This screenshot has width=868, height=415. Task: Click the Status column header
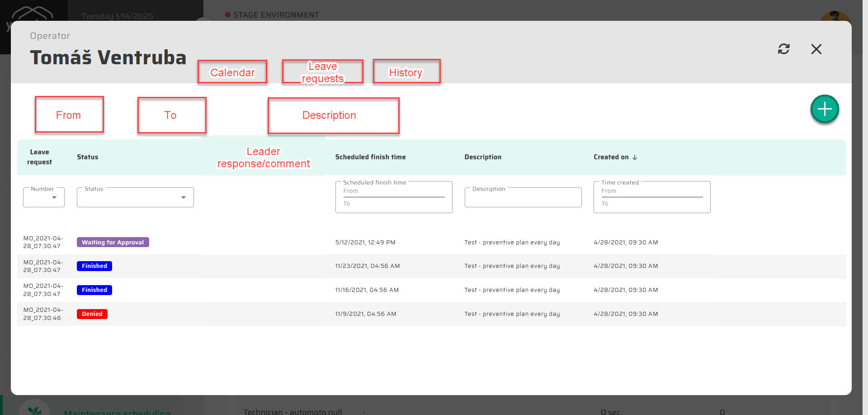click(x=87, y=157)
